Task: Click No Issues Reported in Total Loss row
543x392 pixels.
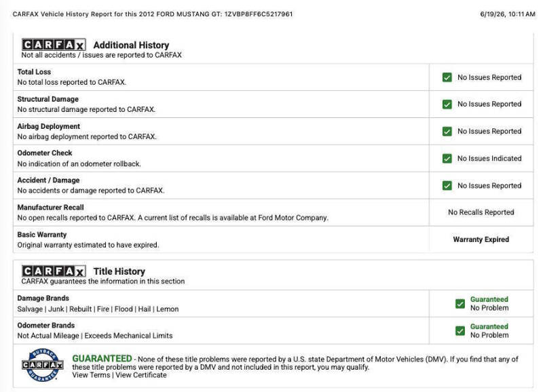Action: (489, 77)
